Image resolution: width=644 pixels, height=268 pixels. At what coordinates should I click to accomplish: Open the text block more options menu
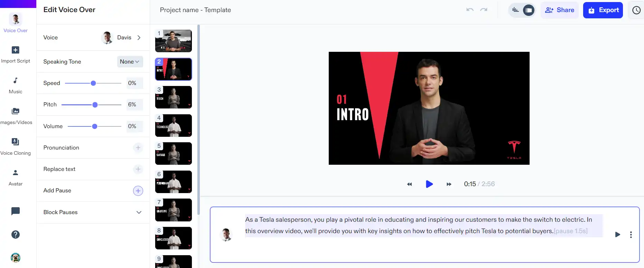point(631,234)
